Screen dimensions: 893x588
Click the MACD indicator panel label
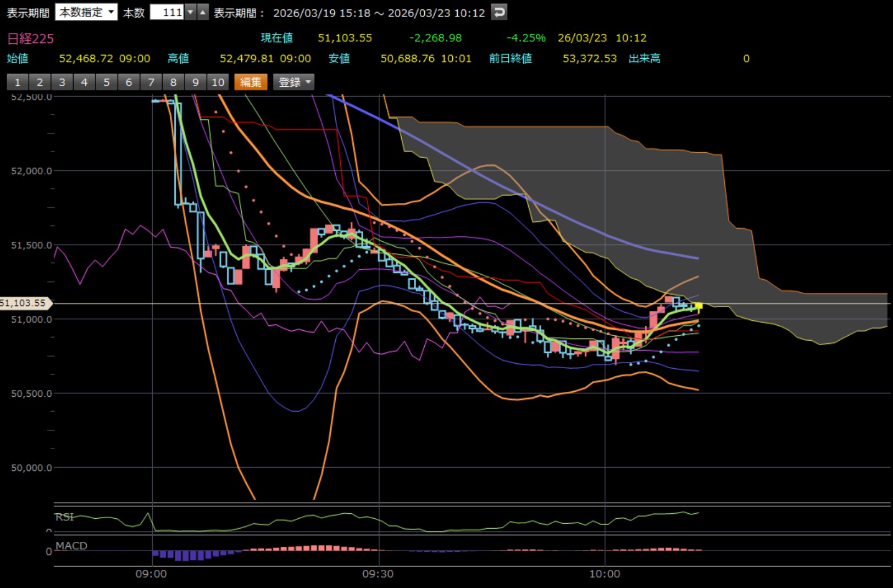(x=71, y=546)
